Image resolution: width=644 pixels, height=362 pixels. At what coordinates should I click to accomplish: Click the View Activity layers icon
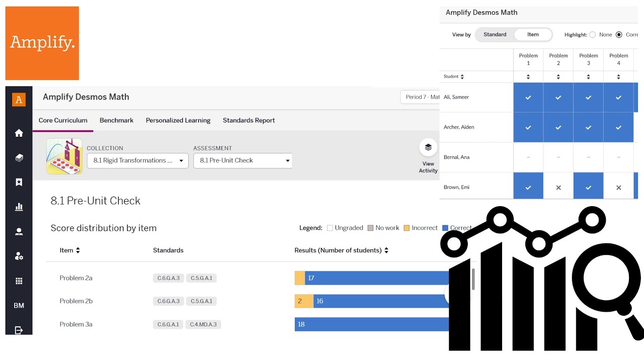coord(428,147)
